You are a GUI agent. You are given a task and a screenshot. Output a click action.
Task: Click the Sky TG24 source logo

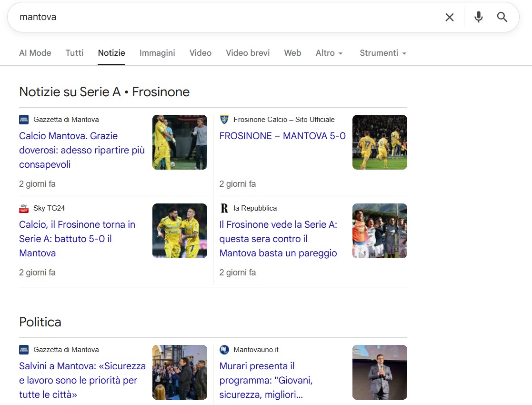click(x=24, y=208)
